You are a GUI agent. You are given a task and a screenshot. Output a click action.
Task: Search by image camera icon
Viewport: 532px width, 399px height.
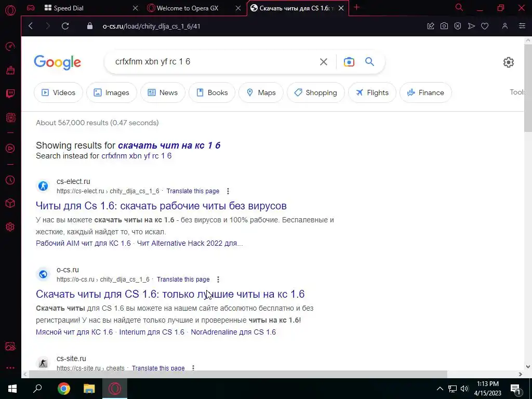tap(349, 62)
